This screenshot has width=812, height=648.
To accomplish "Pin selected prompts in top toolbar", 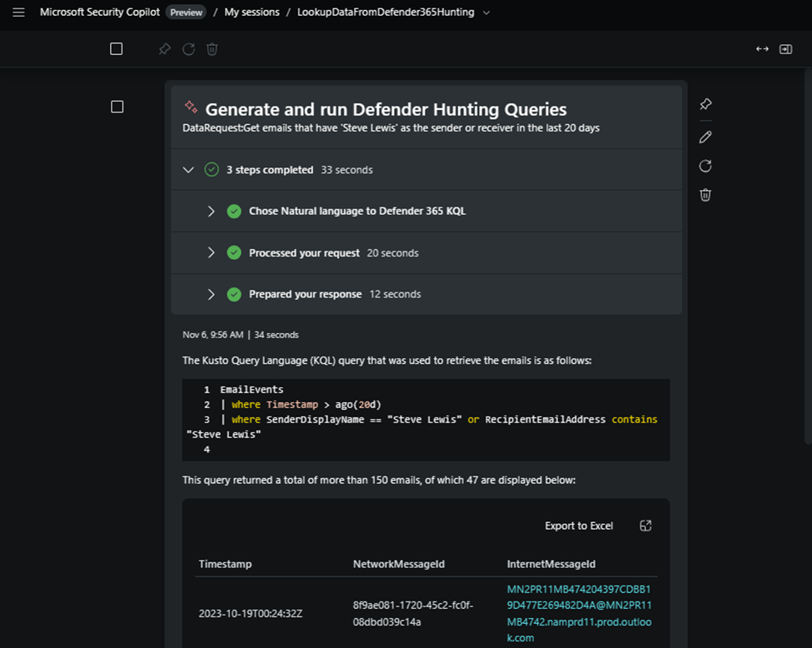I will [x=164, y=49].
